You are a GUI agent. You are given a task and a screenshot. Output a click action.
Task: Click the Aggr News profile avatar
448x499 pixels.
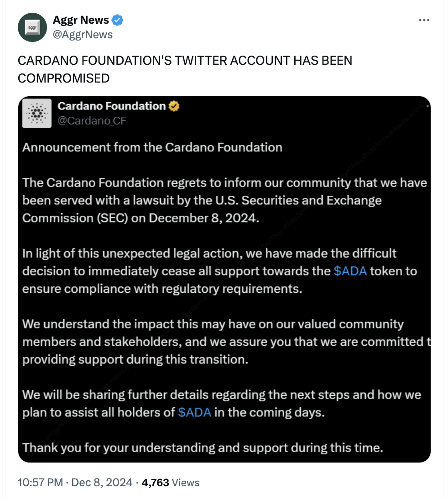pyautogui.click(x=32, y=27)
